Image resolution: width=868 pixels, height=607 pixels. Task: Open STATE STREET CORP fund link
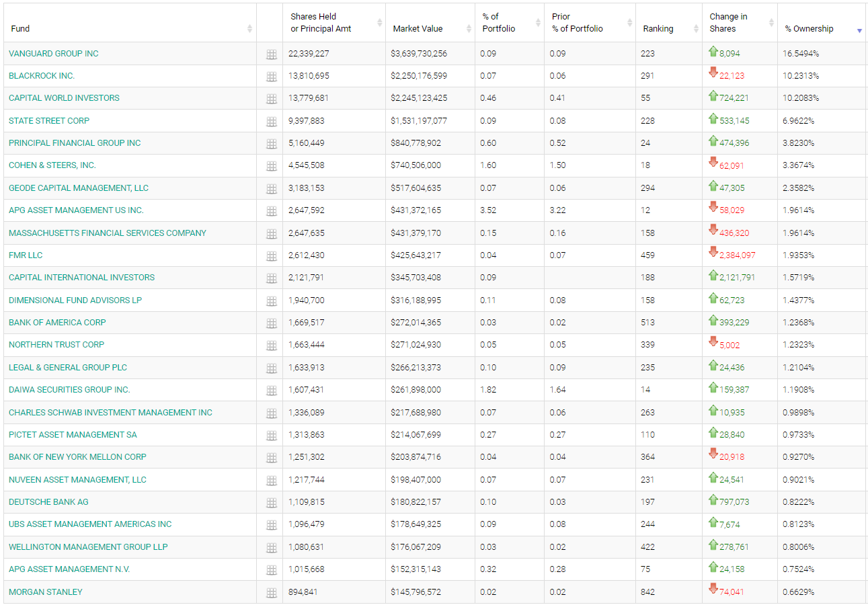coord(49,120)
